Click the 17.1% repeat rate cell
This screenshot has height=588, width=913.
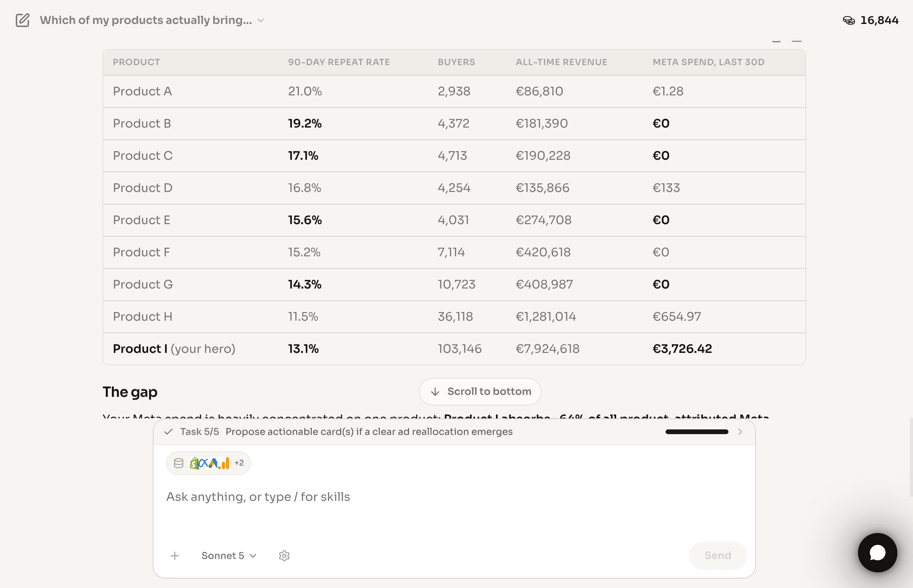303,156
